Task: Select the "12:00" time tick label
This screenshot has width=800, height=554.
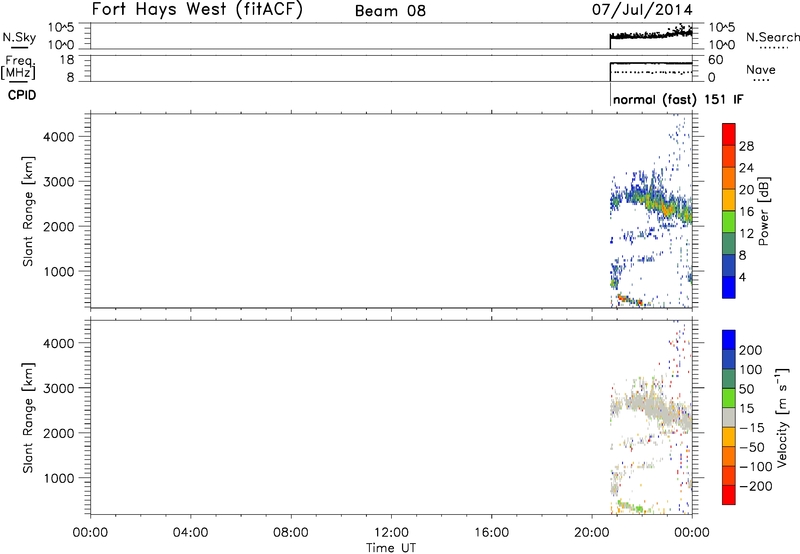Action: click(391, 533)
